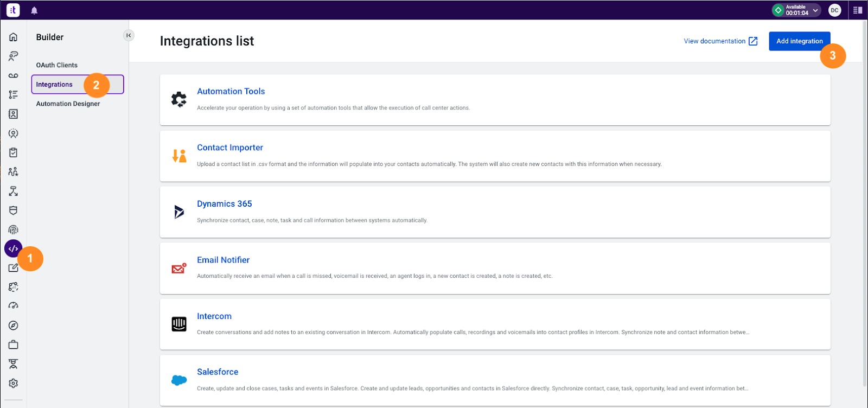Image resolution: width=868 pixels, height=408 pixels.
Task: Click the 00:01:04 status timer
Action: pyautogui.click(x=797, y=13)
